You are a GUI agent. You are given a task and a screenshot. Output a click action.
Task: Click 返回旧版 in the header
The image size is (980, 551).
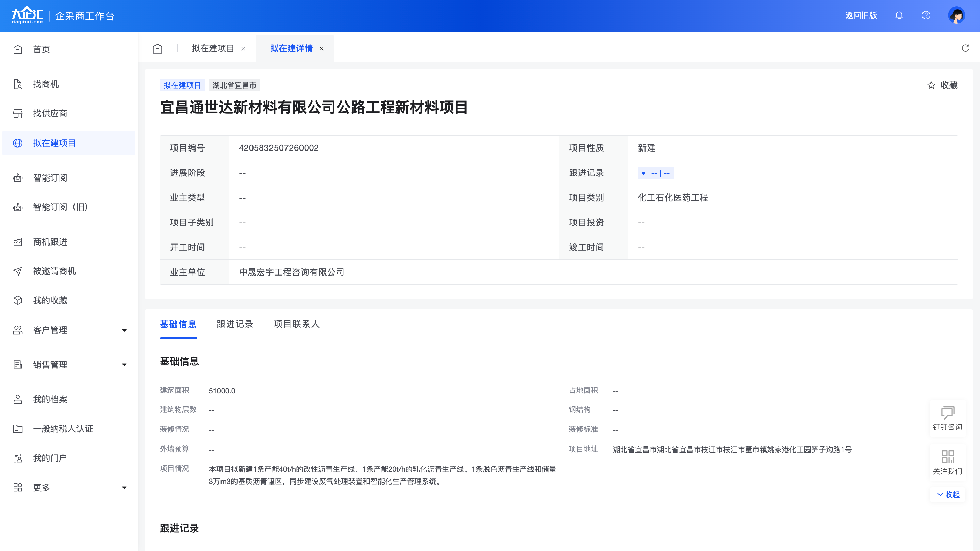pos(861,15)
